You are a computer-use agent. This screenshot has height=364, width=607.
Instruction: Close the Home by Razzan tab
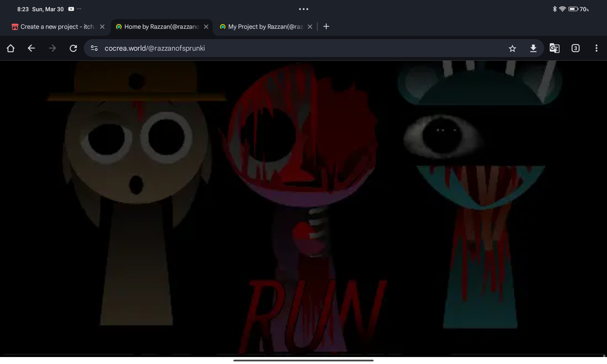tap(206, 27)
